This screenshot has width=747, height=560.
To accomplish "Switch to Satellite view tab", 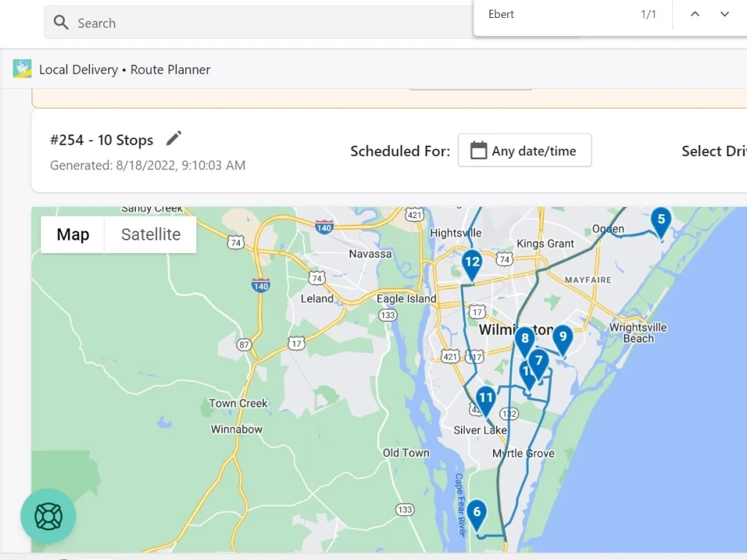I will pyautogui.click(x=151, y=234).
